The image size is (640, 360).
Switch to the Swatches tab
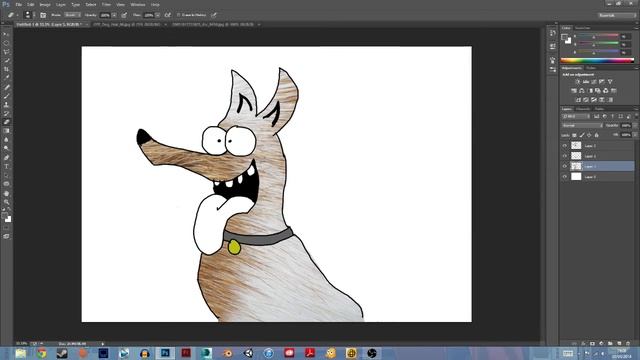(582, 28)
